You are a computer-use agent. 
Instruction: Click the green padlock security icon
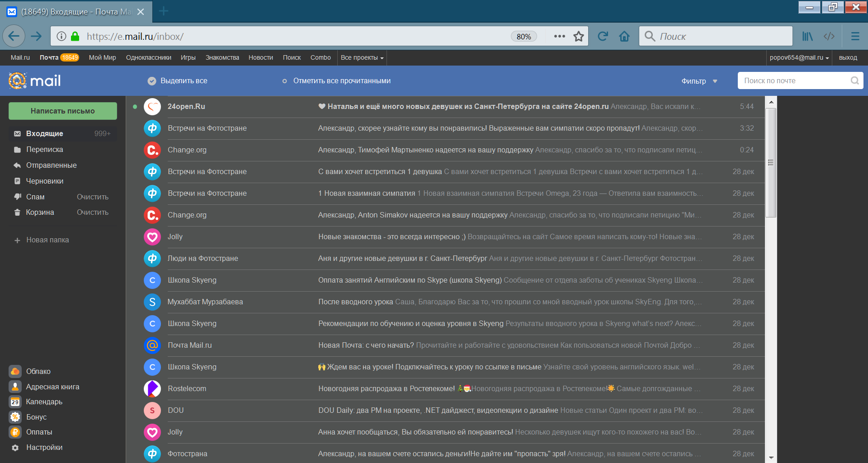[75, 36]
